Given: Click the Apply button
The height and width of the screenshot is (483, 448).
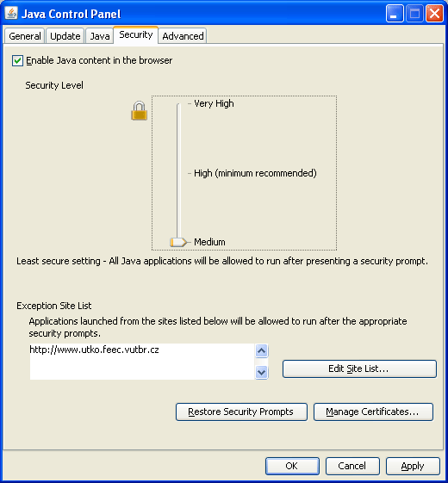Looking at the screenshot, I should (x=413, y=466).
